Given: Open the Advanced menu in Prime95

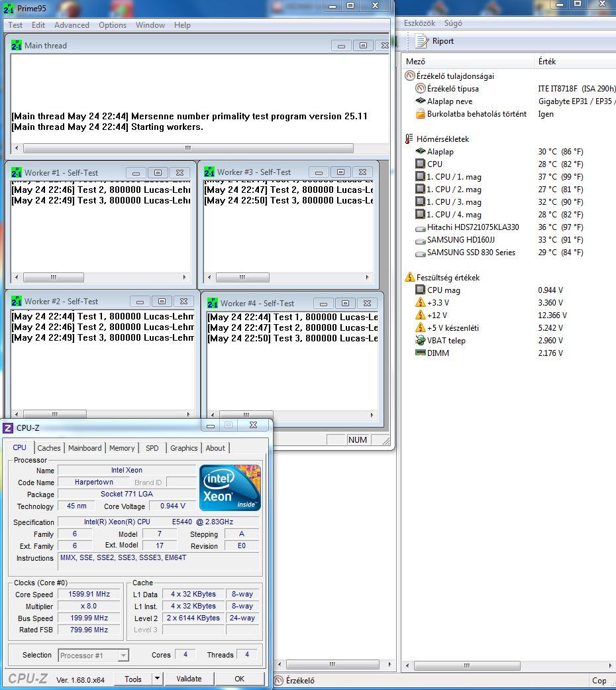Looking at the screenshot, I should point(72,25).
